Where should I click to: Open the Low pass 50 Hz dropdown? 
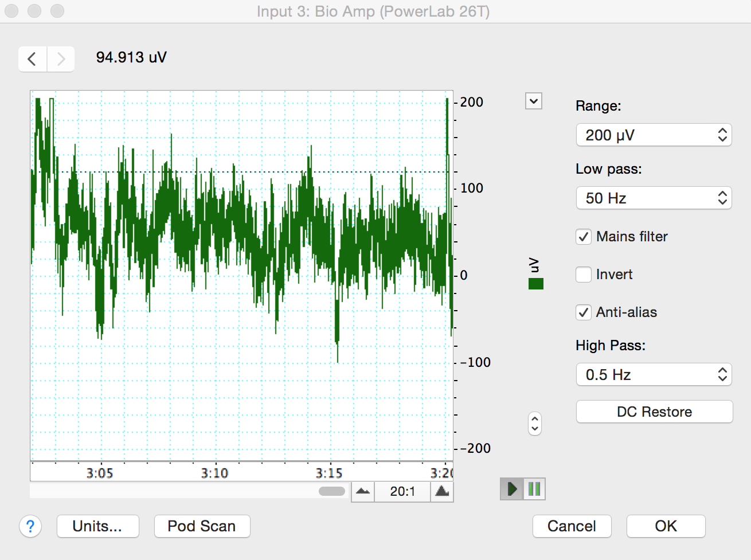tap(654, 198)
